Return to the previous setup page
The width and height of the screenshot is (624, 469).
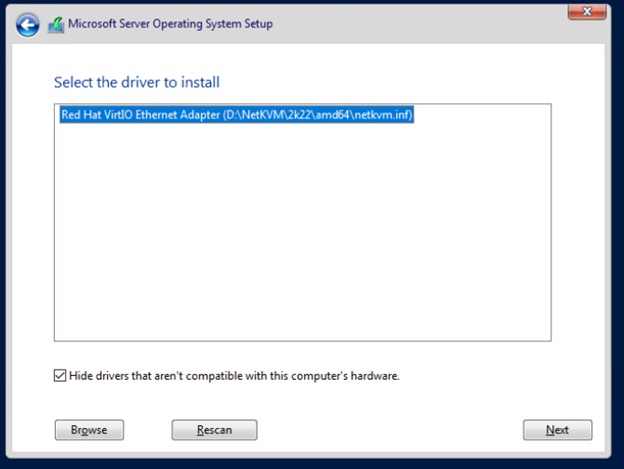[27, 25]
